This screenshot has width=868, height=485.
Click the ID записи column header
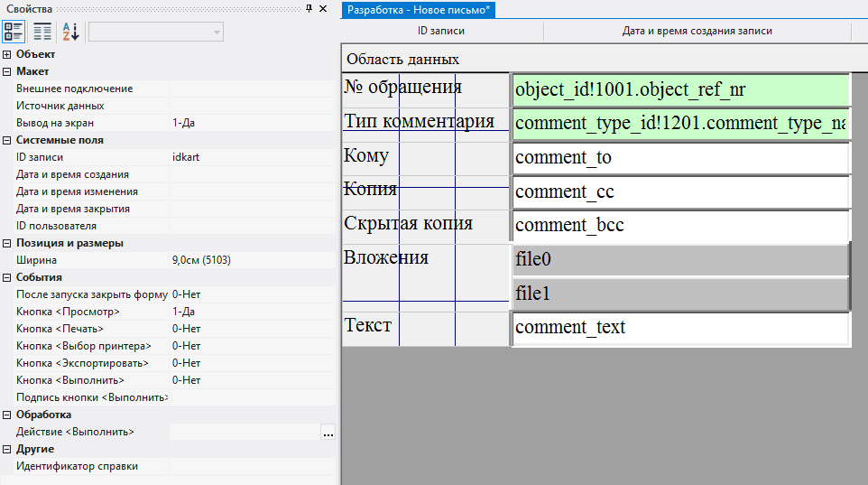click(x=441, y=31)
